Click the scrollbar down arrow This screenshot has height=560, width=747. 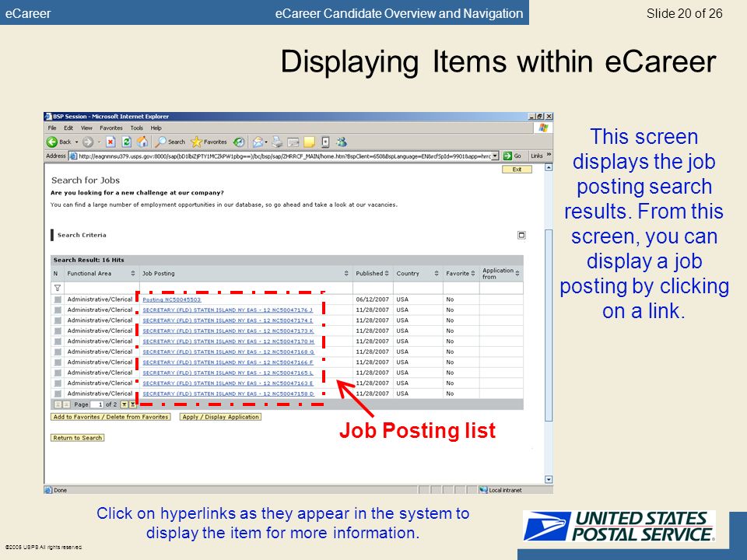click(549, 480)
